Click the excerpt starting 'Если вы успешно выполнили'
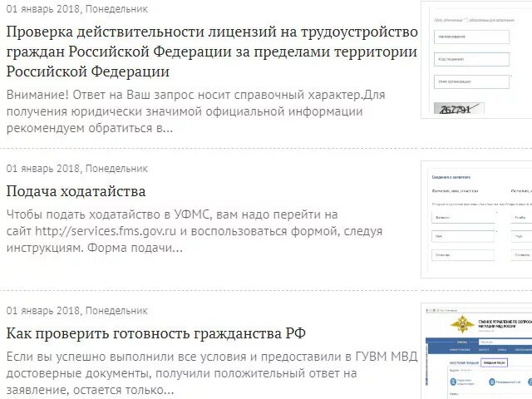 [x=212, y=373]
